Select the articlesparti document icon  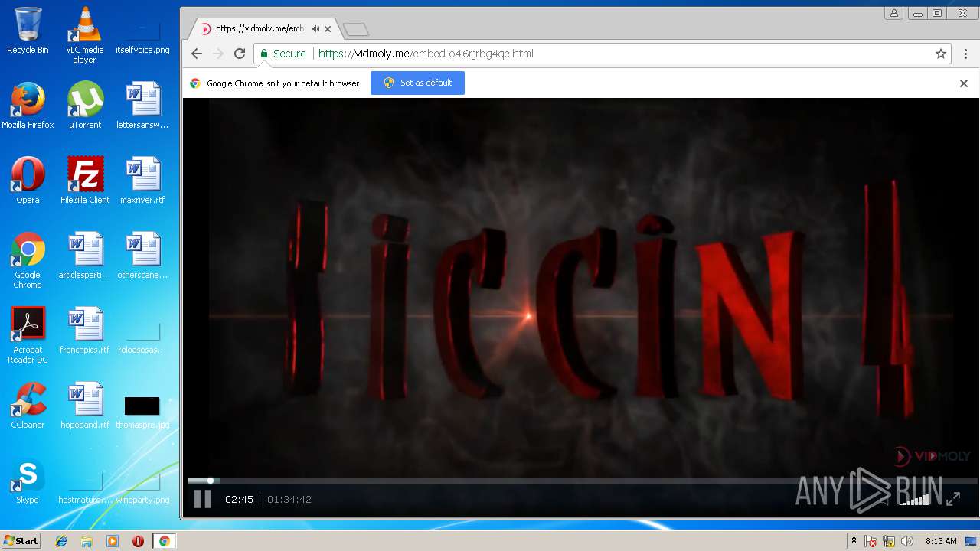click(84, 256)
